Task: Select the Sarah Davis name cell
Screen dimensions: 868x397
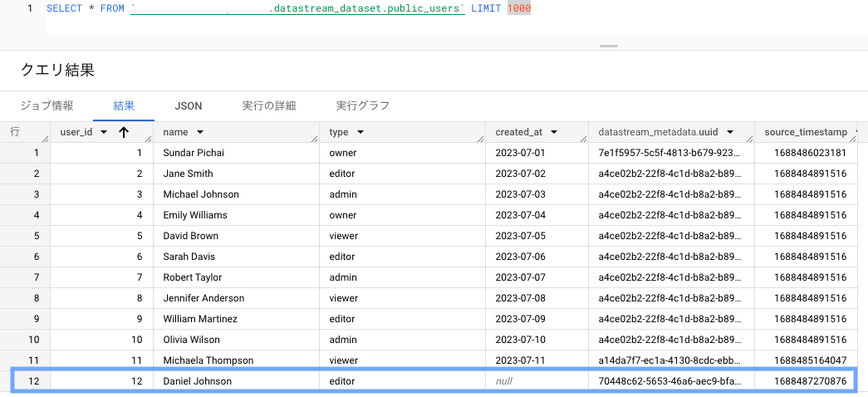Action: 237,257
